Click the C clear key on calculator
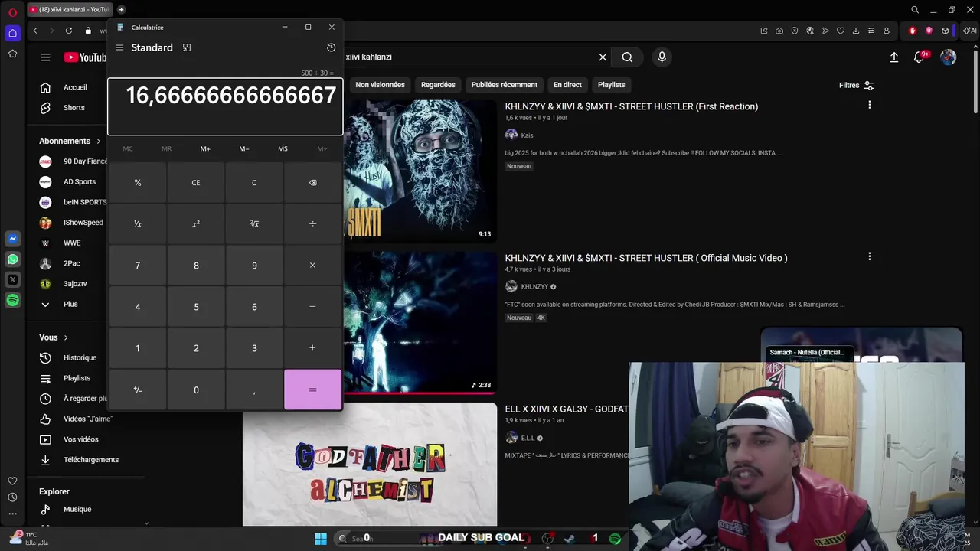Screen dimensions: 980x551 pyautogui.click(x=254, y=183)
